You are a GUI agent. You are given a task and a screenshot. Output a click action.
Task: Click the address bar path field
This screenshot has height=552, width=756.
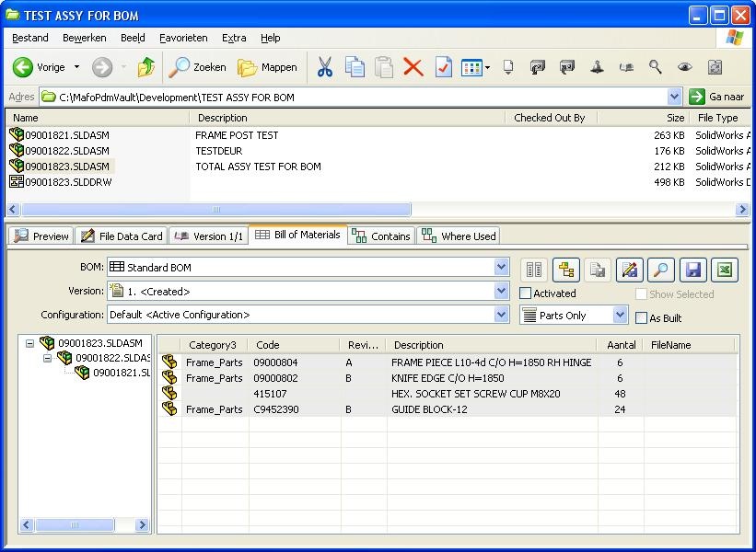click(359, 97)
